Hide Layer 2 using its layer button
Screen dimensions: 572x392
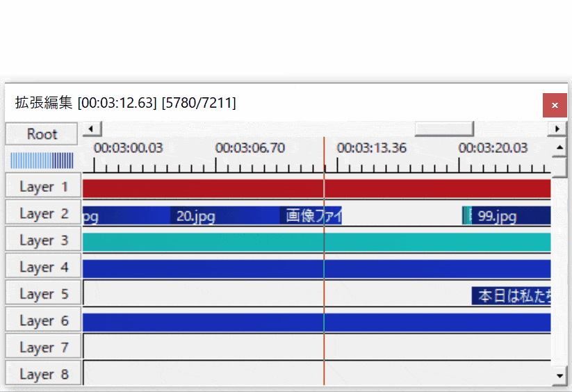point(43,214)
